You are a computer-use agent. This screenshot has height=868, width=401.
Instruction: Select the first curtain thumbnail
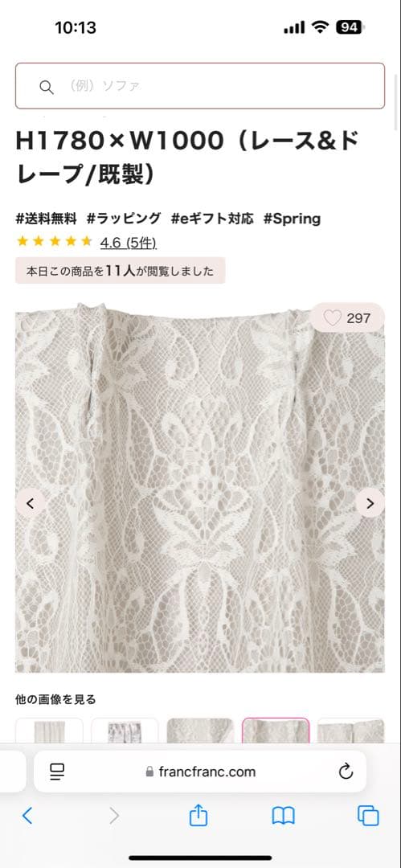pos(49,731)
